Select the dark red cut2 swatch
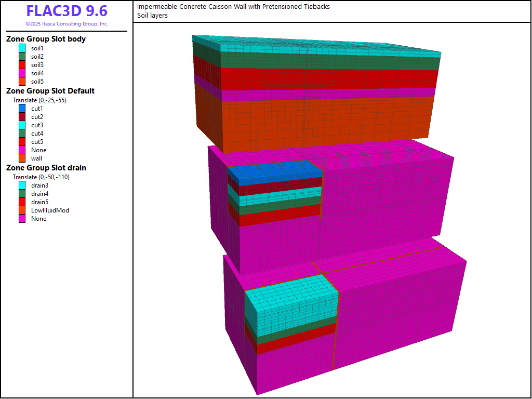 click(22, 116)
